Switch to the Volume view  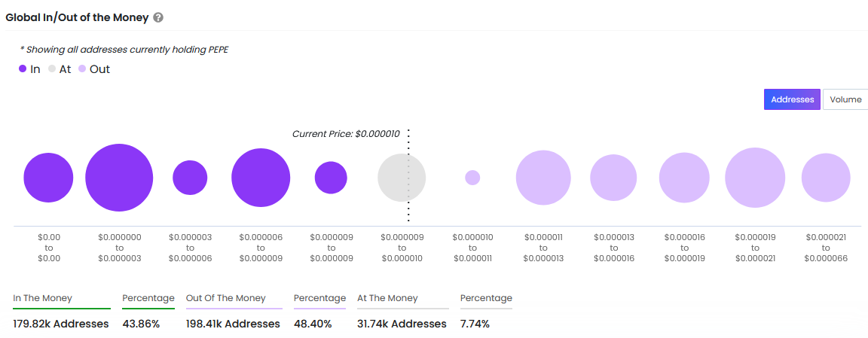(x=845, y=99)
